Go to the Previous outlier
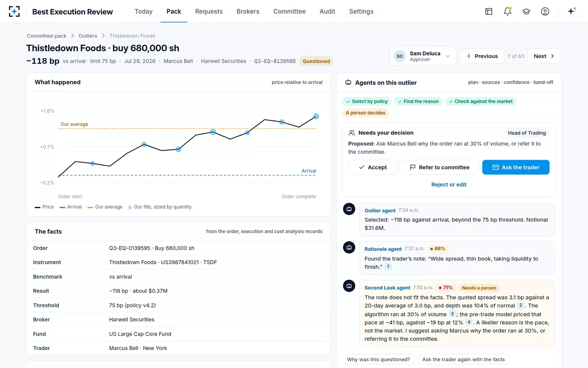The height and width of the screenshot is (368, 588). (x=482, y=56)
